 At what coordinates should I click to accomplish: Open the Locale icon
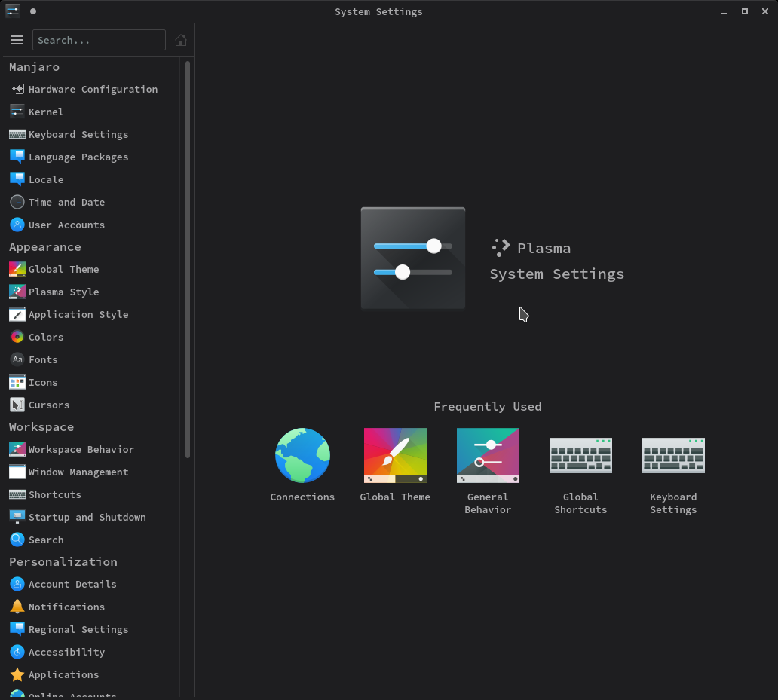pos(17,179)
